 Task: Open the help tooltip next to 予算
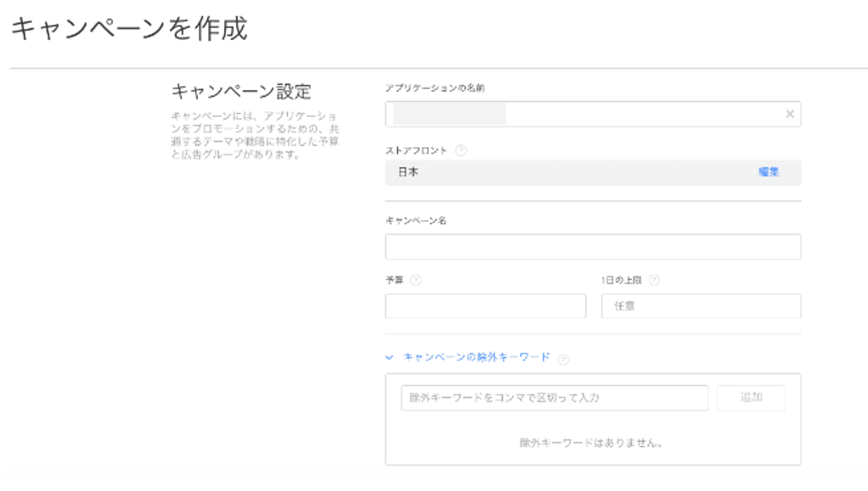(416, 281)
